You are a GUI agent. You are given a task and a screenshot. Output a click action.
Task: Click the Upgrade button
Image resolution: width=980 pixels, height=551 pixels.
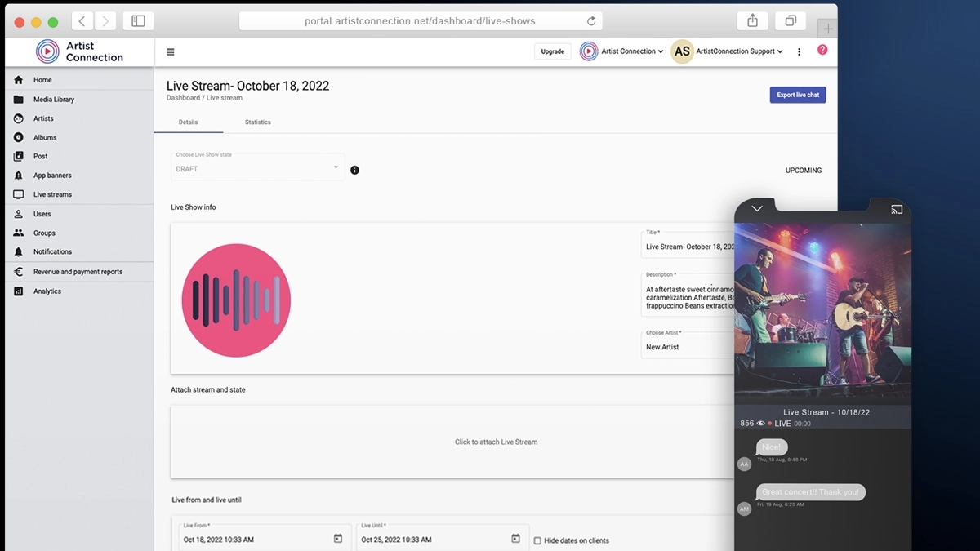(553, 51)
